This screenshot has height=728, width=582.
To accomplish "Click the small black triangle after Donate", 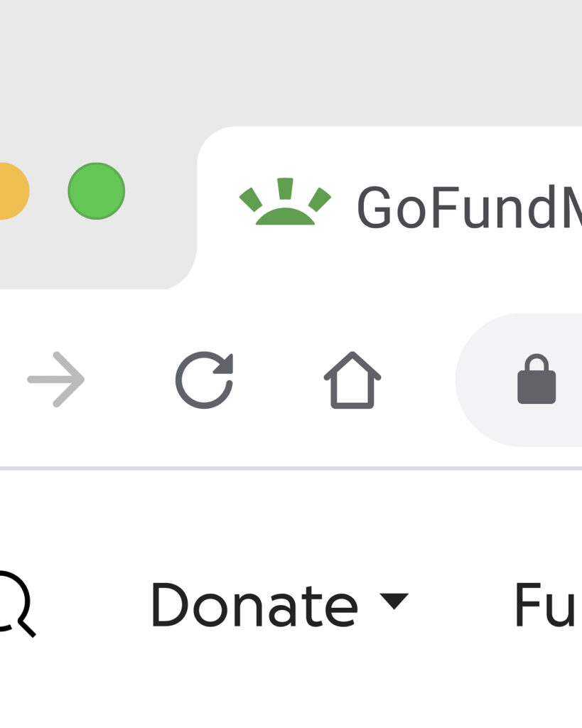I will click(394, 601).
